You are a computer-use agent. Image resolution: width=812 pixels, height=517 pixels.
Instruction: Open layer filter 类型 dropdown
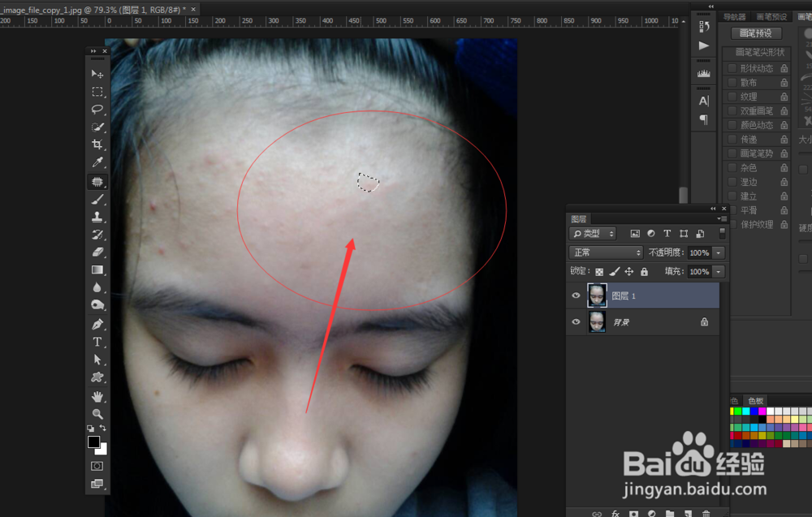(x=593, y=234)
